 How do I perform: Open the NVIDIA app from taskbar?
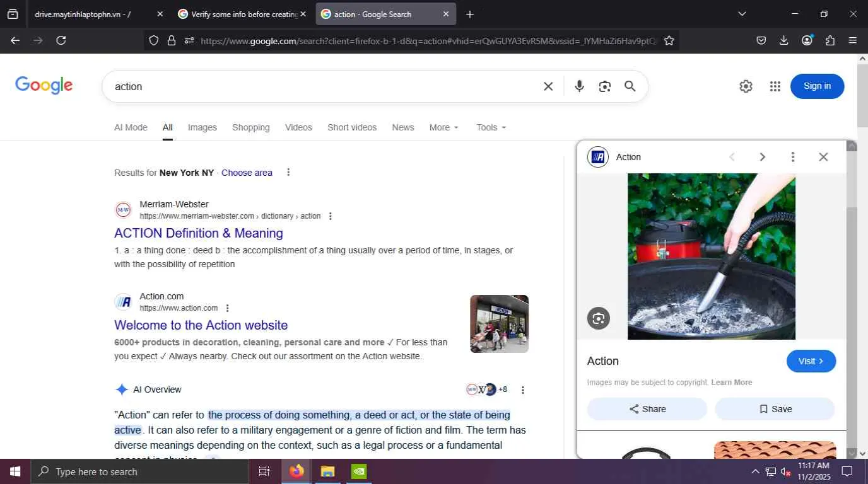(358, 471)
